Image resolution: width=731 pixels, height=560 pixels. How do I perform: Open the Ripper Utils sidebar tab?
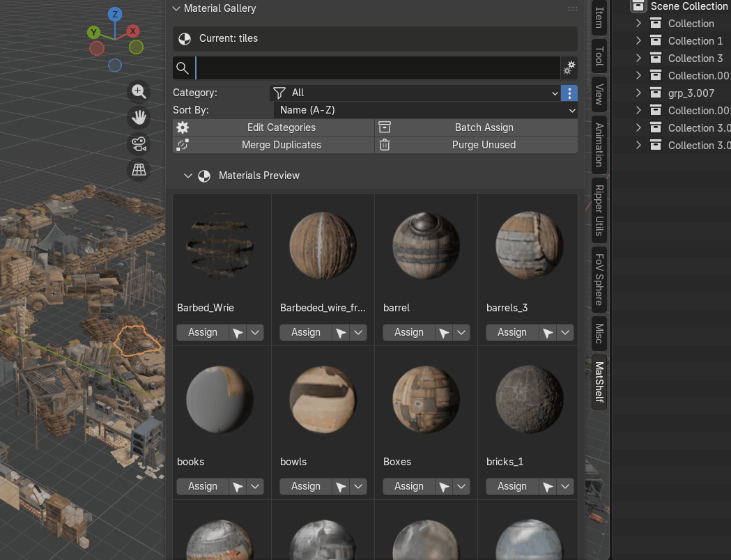tap(599, 210)
